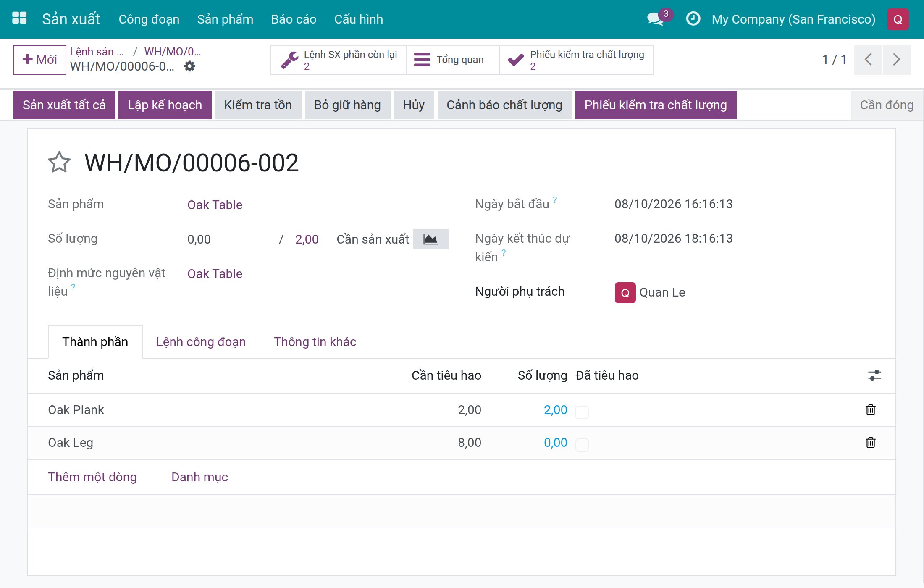Screen dimensions: 924x588
Task: Delete the Oak Leg line
Action: click(871, 442)
